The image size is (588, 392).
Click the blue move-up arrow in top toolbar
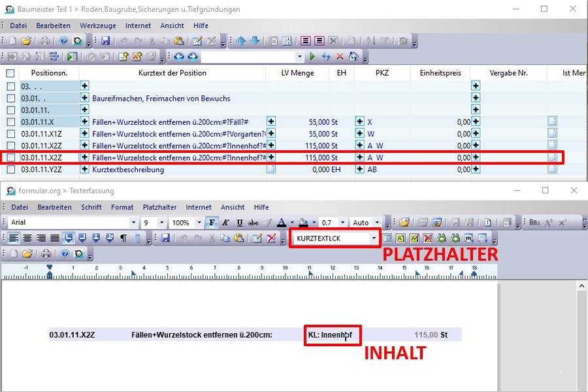pyautogui.click(x=241, y=41)
